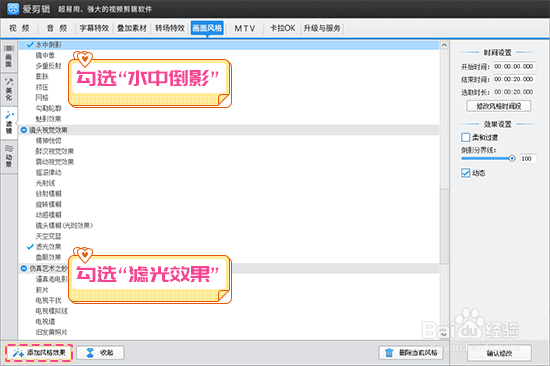Select the 画面风格 tab
This screenshot has height=366, width=550.
tap(207, 28)
